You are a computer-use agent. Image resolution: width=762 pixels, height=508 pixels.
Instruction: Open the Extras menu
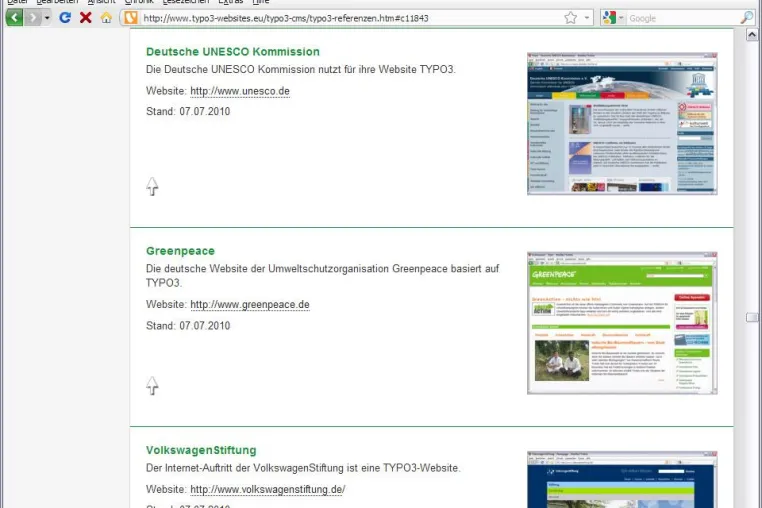pos(231,2)
